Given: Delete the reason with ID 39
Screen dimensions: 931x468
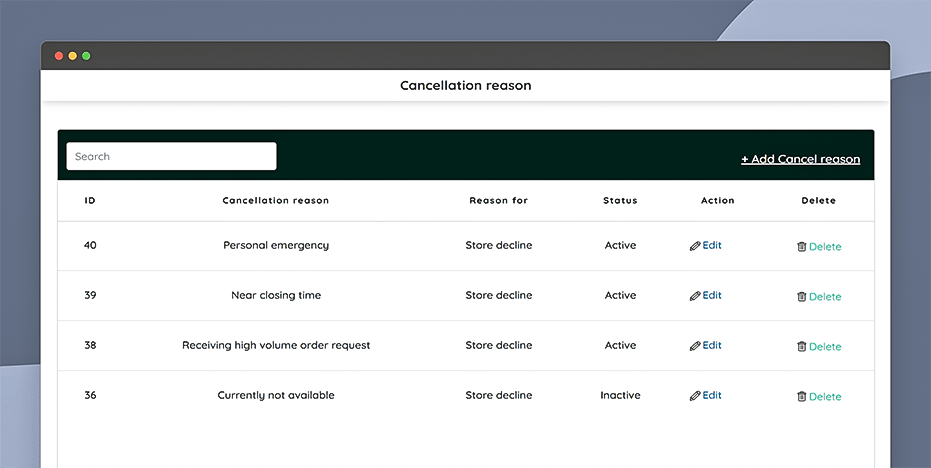Looking at the screenshot, I should pyautogui.click(x=825, y=296).
